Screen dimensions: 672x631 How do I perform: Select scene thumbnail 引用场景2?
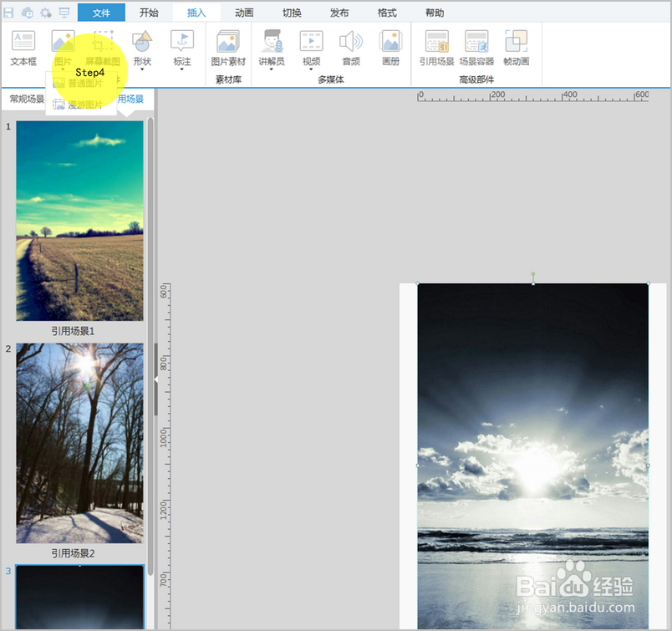point(79,443)
